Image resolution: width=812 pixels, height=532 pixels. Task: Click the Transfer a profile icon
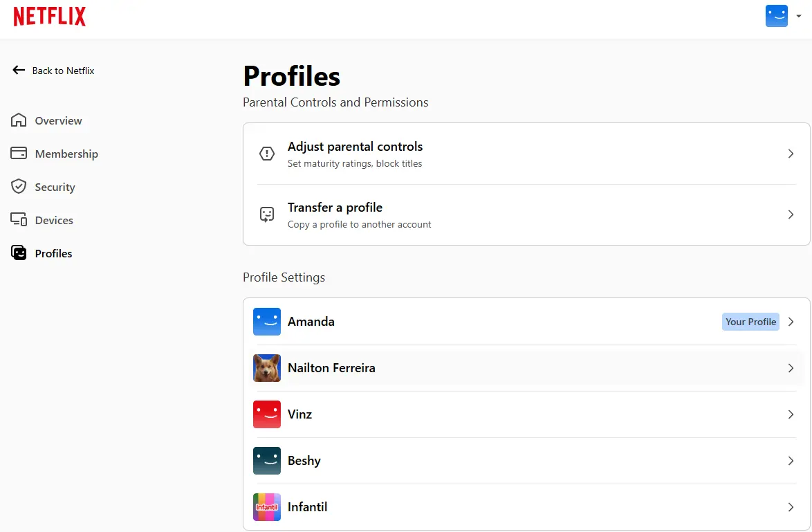[x=267, y=214]
